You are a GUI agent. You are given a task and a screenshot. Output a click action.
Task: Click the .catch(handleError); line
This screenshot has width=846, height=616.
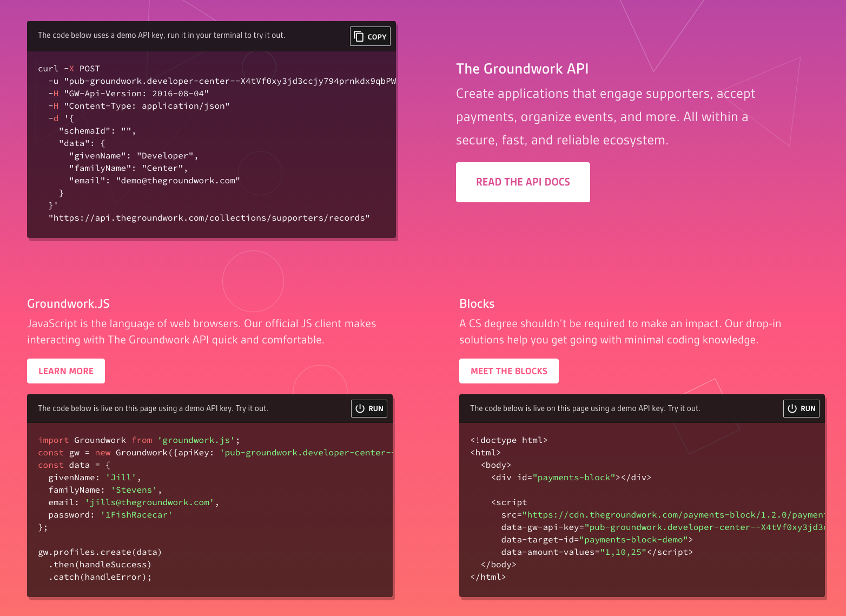[100, 577]
